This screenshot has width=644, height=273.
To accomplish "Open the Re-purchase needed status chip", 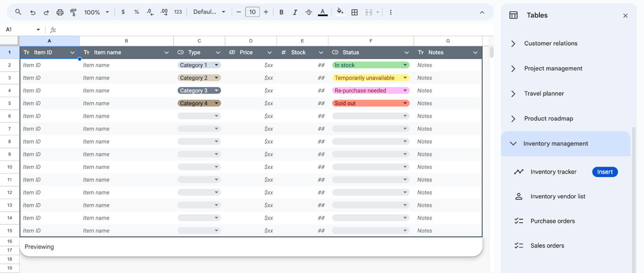I will (371, 90).
